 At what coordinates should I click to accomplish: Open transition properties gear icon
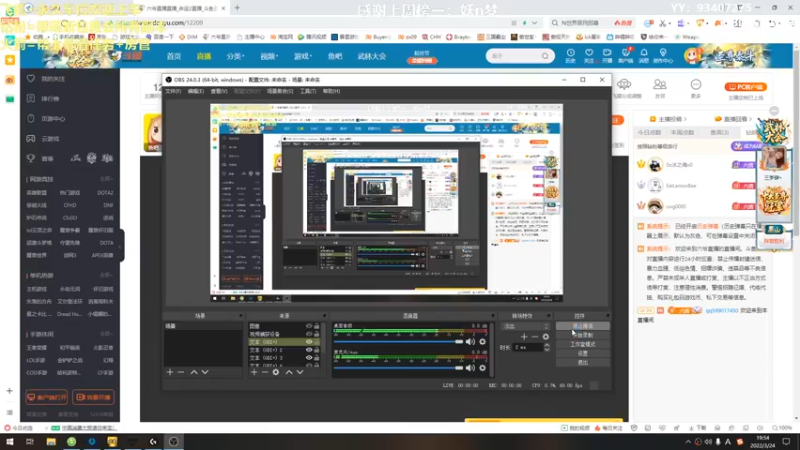546,337
